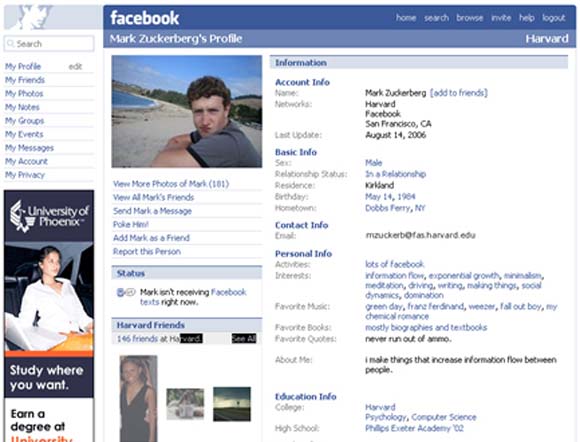The image size is (580, 442).
Task: Click the facebook logo in header
Action: click(145, 18)
